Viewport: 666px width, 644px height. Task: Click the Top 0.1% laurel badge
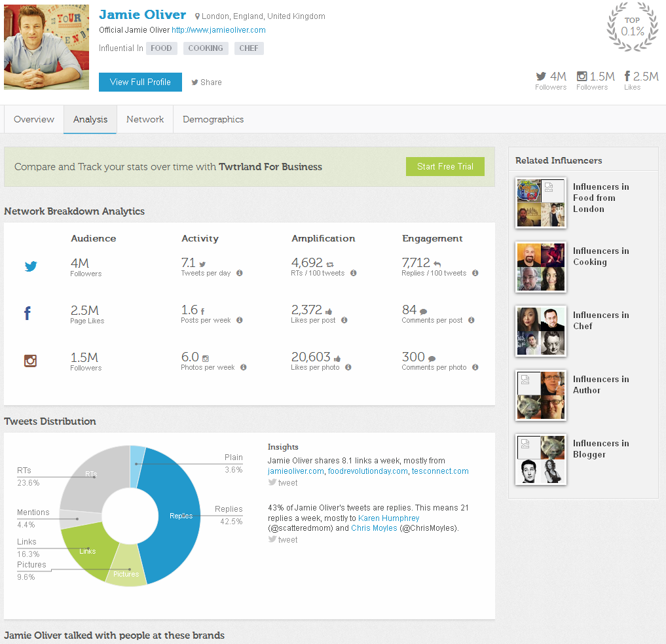[632, 27]
